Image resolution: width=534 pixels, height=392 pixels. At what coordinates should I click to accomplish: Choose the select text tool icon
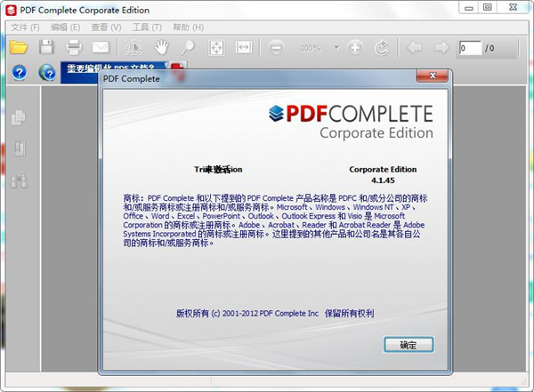coord(133,48)
